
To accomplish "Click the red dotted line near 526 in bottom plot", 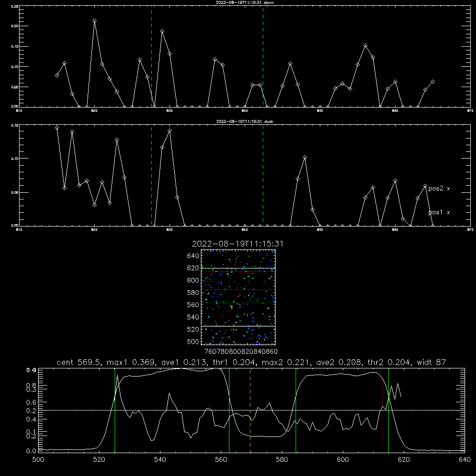I will 117,410.
